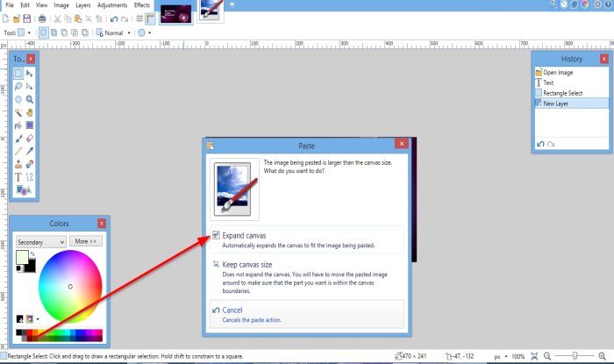Open the px units dropdown in status bar
Viewport: 614px width, 364px height.
tap(501, 357)
